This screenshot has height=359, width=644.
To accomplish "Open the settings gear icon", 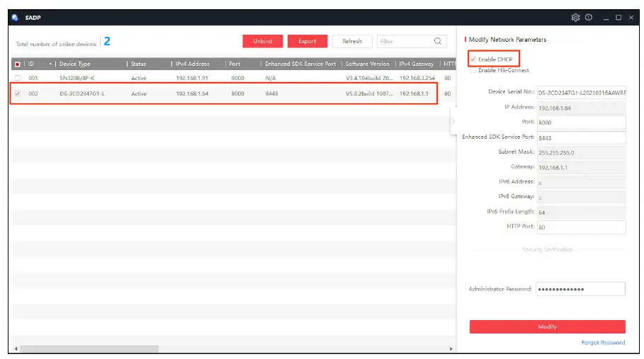I will pyautogui.click(x=575, y=18).
